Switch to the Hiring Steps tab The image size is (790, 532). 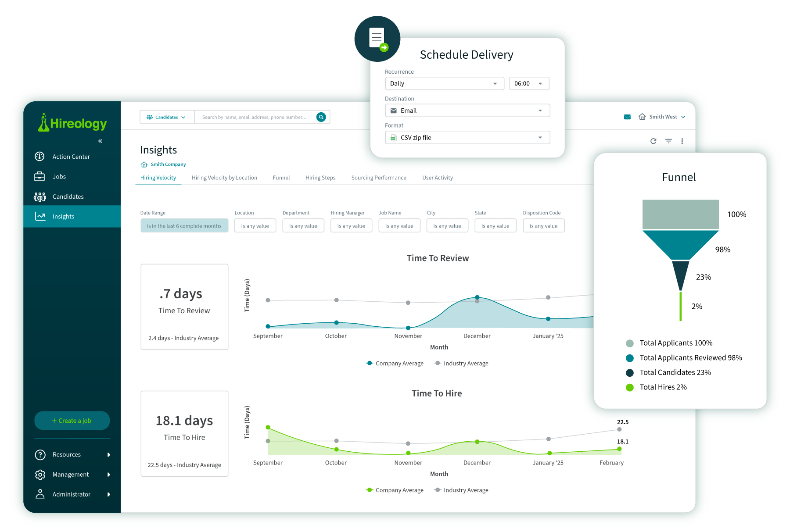(320, 178)
